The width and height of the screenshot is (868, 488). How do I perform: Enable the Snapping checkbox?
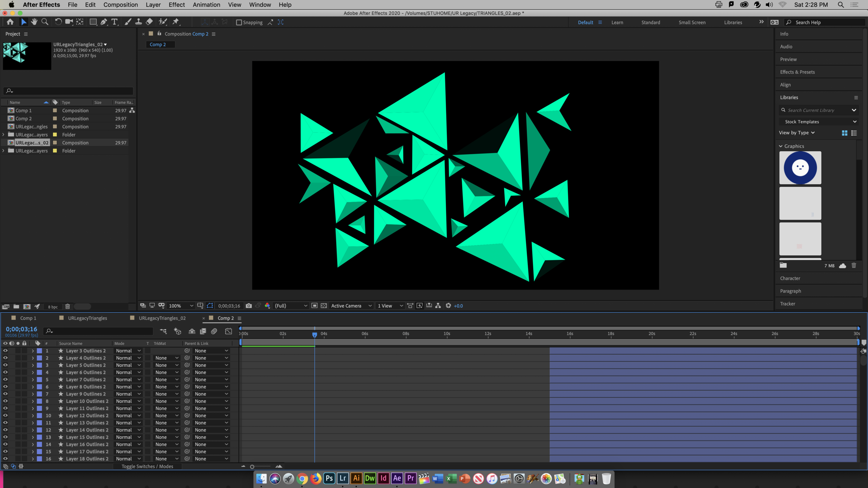click(x=239, y=23)
